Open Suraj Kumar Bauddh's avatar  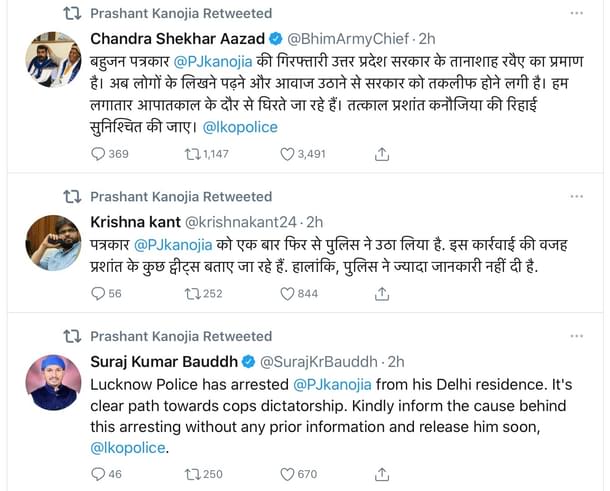[x=52, y=381]
